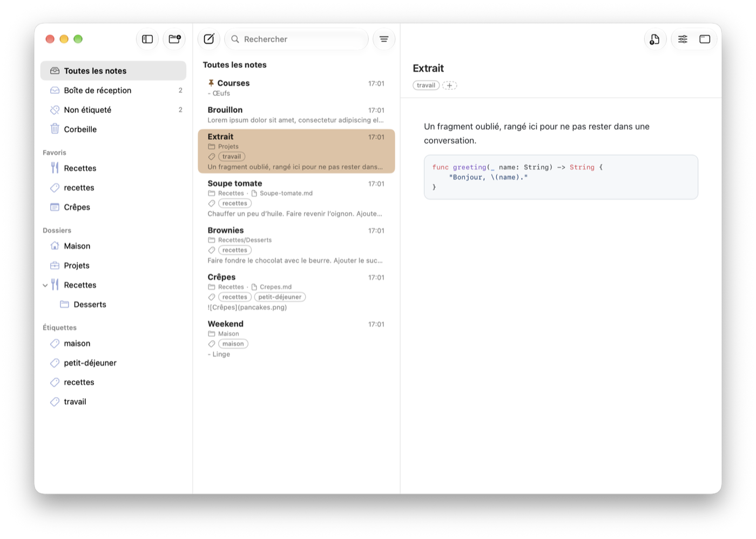Create a new note with compose icon
The image size is (756, 539).
coord(209,39)
